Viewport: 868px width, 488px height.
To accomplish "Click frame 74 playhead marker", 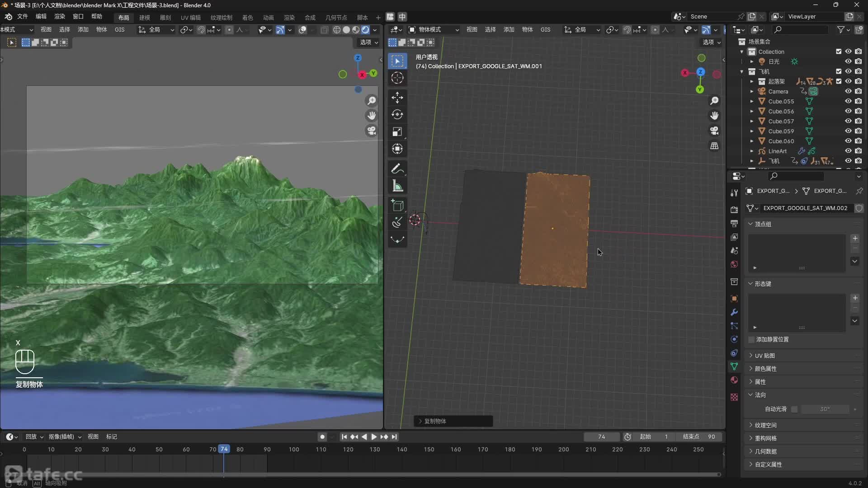I will 224,449.
